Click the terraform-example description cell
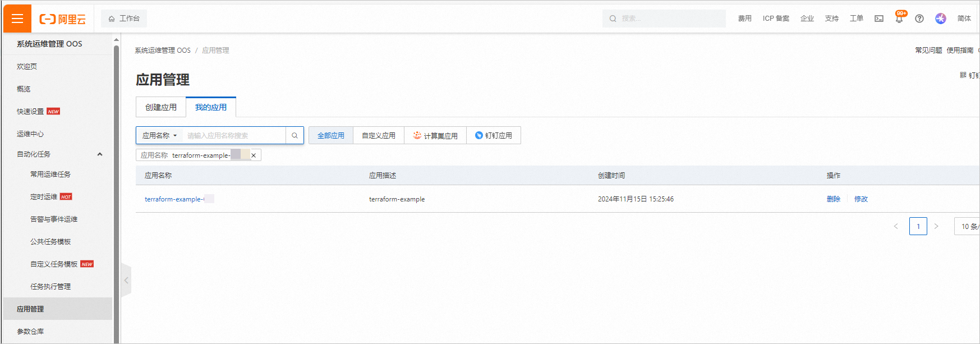Image resolution: width=980 pixels, height=344 pixels. [397, 199]
